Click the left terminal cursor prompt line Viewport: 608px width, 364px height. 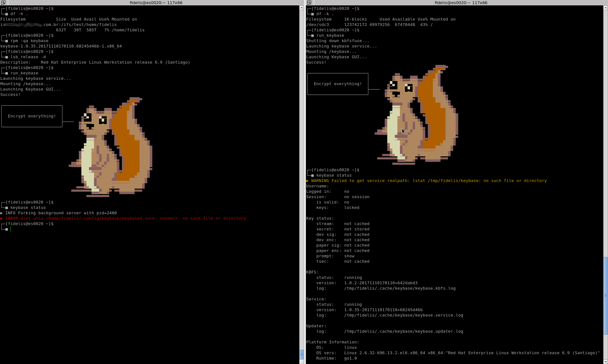point(6,229)
